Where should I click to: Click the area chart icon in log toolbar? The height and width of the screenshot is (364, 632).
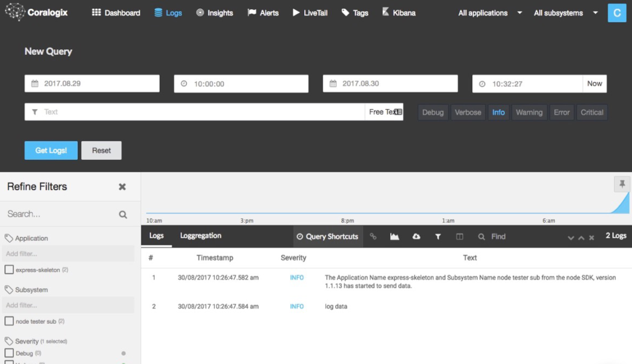coord(394,237)
